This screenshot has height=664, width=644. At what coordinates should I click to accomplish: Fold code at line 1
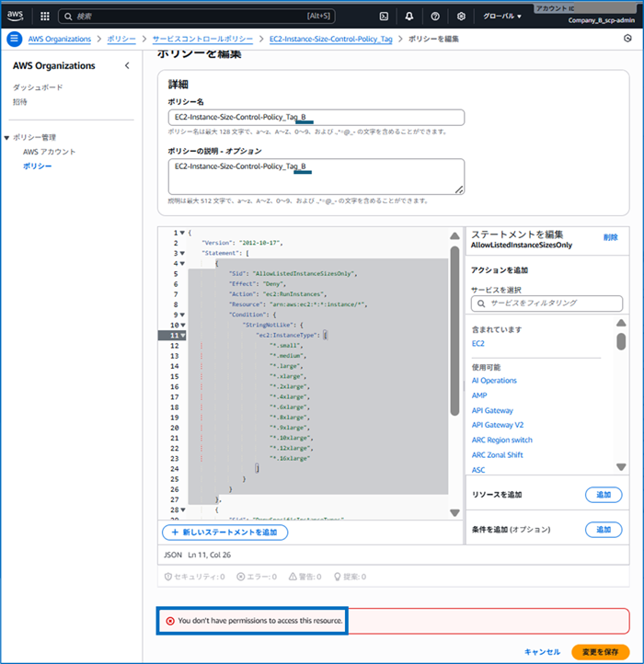click(182, 233)
